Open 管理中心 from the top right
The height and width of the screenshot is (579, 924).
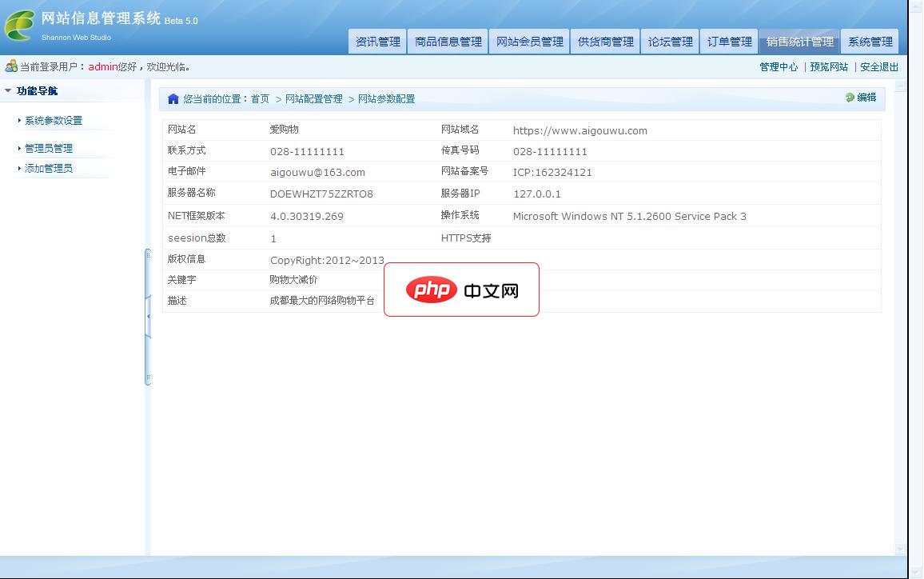779,67
